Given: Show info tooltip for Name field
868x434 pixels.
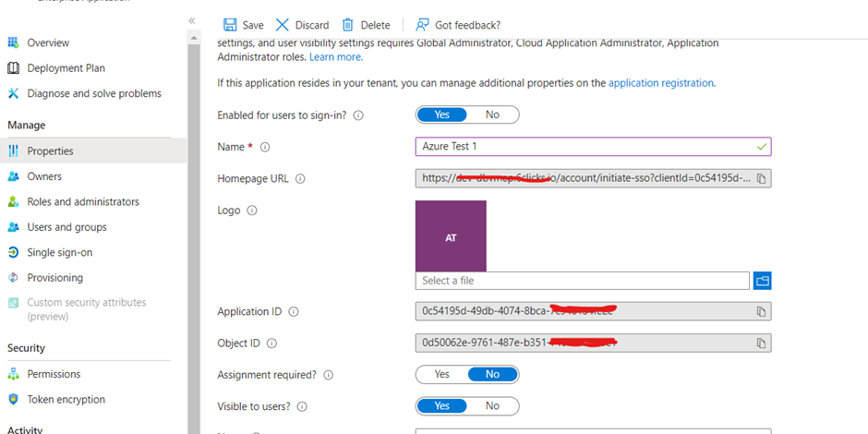Looking at the screenshot, I should click(x=265, y=147).
